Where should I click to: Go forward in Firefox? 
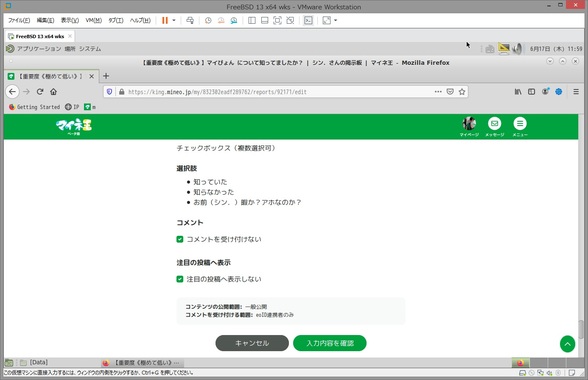(x=26, y=92)
